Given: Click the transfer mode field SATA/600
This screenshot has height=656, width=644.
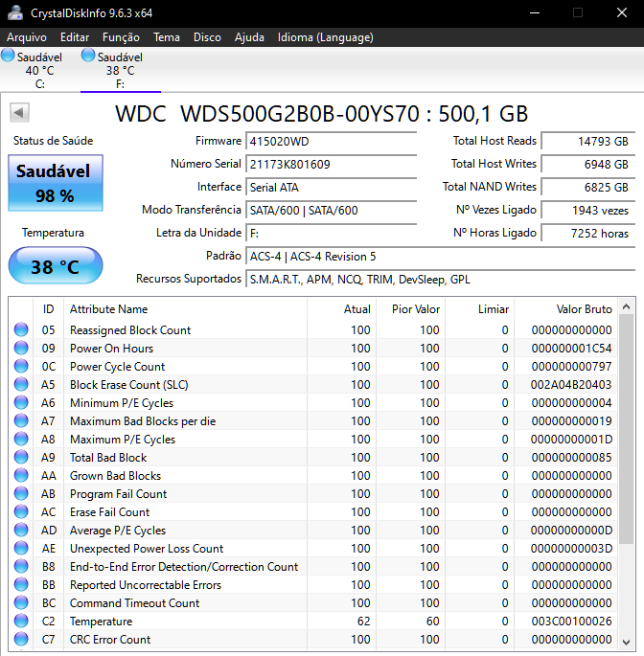Looking at the screenshot, I should coord(331,211).
